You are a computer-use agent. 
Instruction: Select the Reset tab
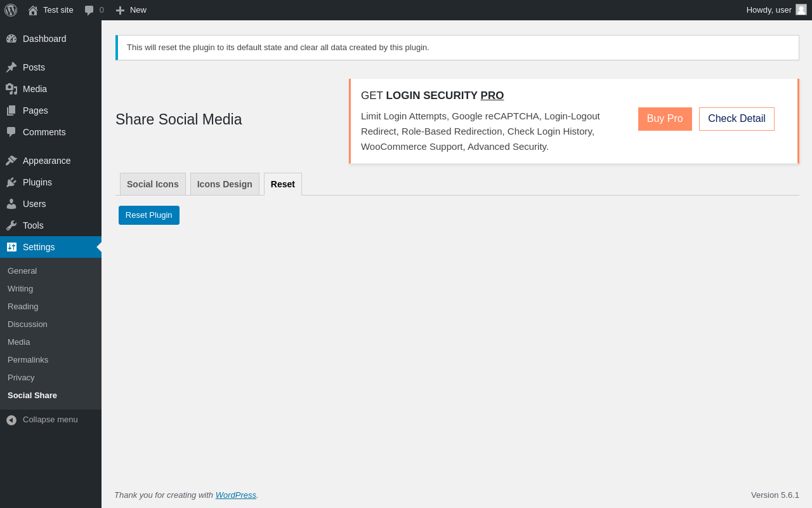(283, 184)
